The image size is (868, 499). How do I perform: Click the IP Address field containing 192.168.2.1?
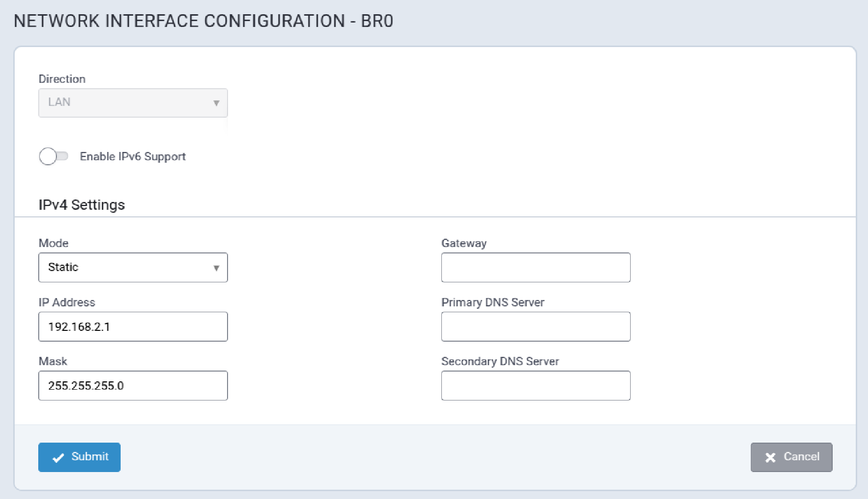point(133,327)
